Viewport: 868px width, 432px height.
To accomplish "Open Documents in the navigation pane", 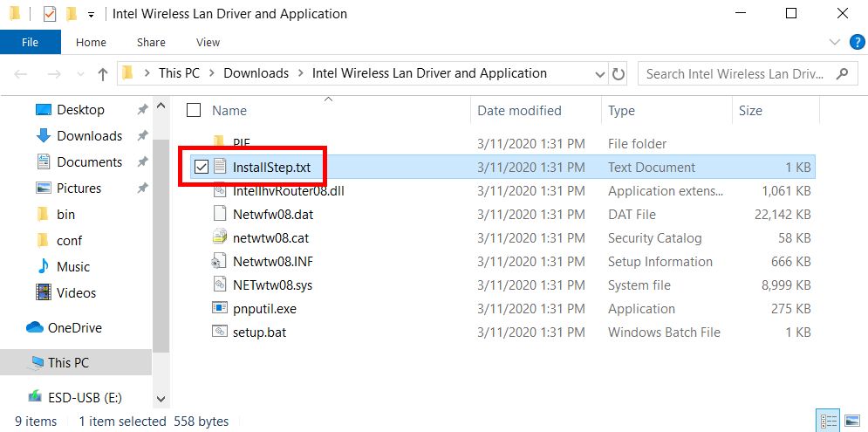I will click(90, 161).
